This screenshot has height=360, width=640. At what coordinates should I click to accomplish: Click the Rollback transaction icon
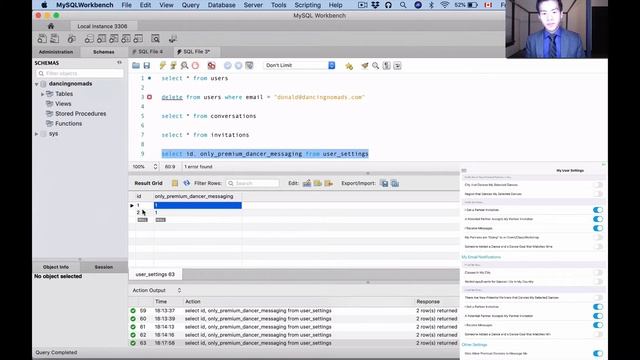point(238,66)
